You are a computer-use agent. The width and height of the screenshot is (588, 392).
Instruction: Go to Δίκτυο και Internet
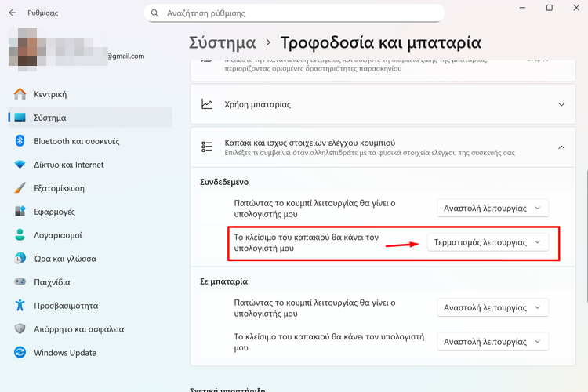90,165
